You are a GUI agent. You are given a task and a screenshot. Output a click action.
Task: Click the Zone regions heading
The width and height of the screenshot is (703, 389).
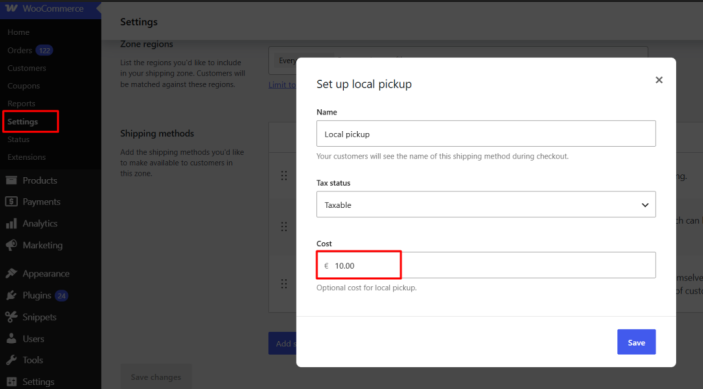click(147, 44)
